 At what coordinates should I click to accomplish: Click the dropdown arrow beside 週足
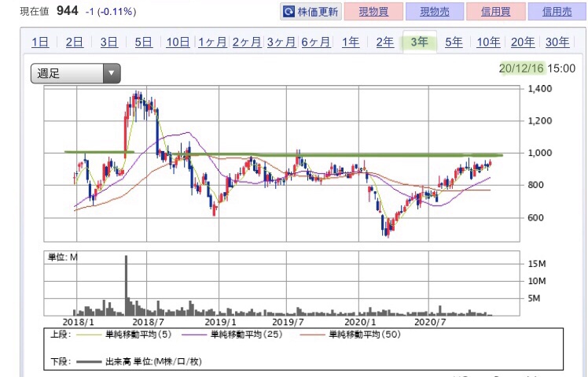coord(112,73)
